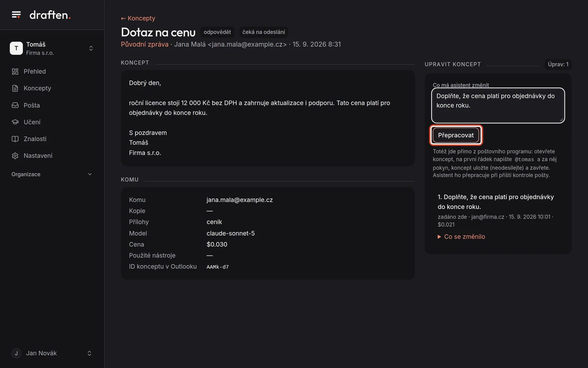Focus the 'Co má asistent změnit' text field
Viewport: 588px width, 368px height.
click(x=498, y=105)
